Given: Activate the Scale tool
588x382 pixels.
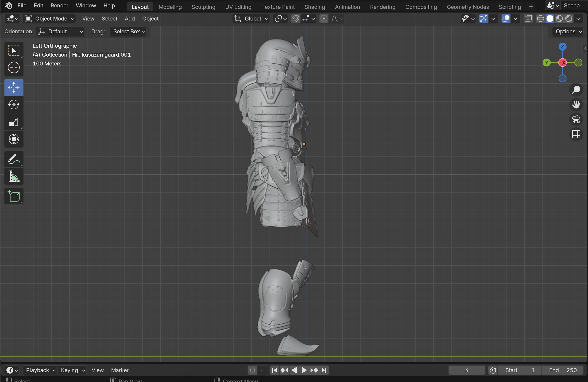Looking at the screenshot, I should [x=14, y=122].
